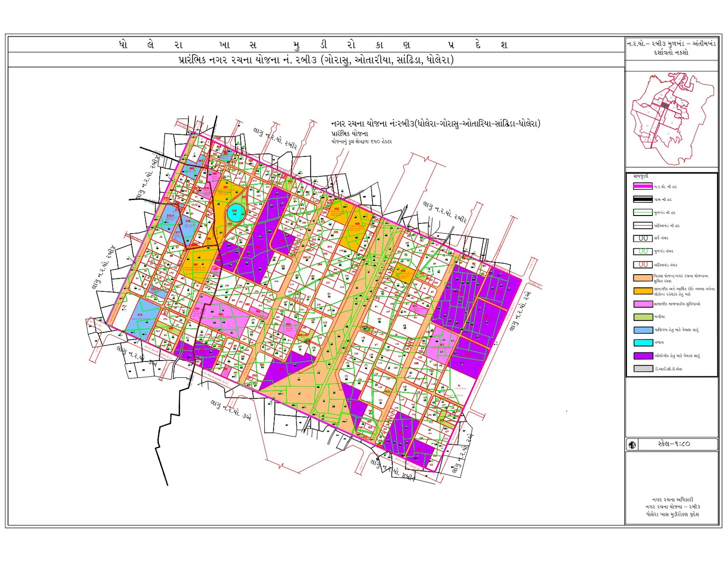Click the light green 'બગીચા' legend swatch

tap(642, 317)
